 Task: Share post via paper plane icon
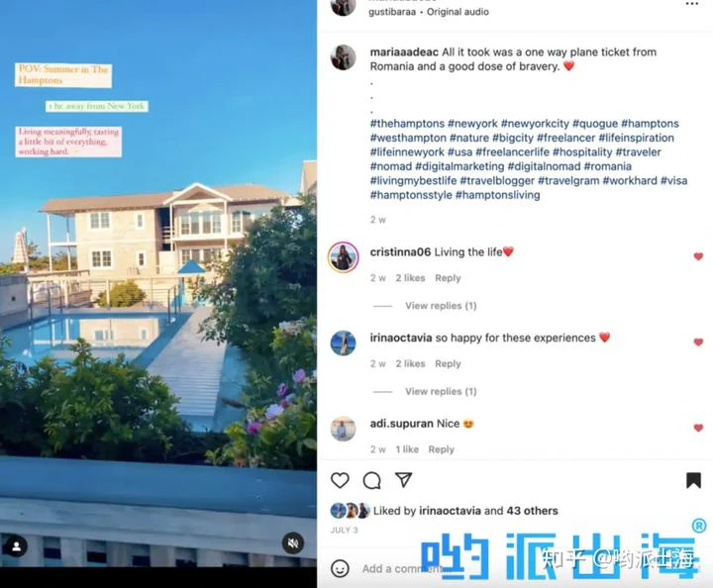point(403,480)
